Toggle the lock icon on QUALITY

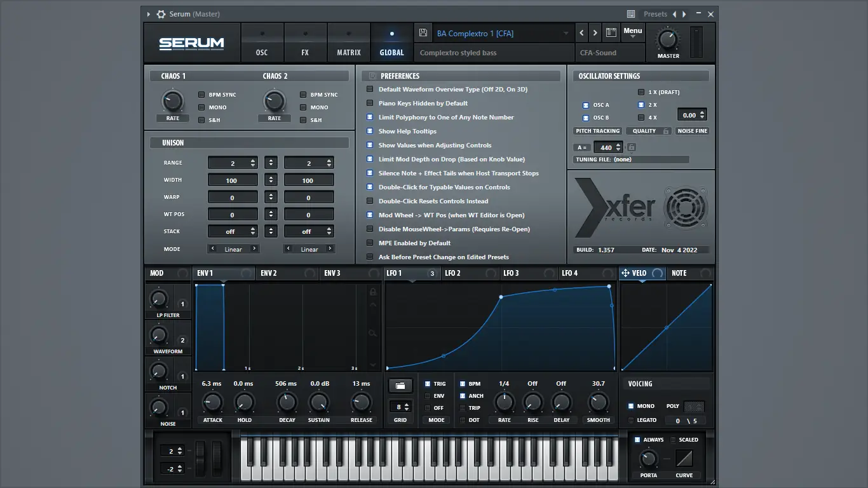tap(666, 131)
